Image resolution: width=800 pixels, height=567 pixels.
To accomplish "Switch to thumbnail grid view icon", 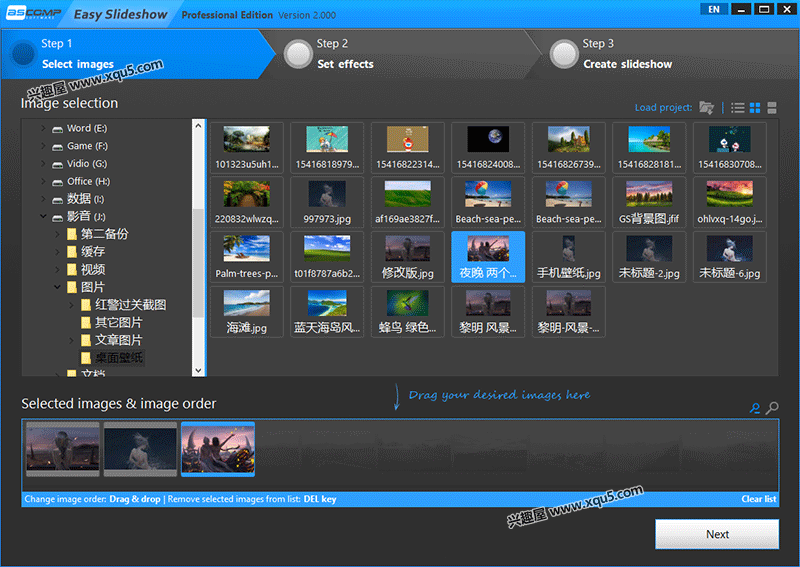I will coord(755,108).
